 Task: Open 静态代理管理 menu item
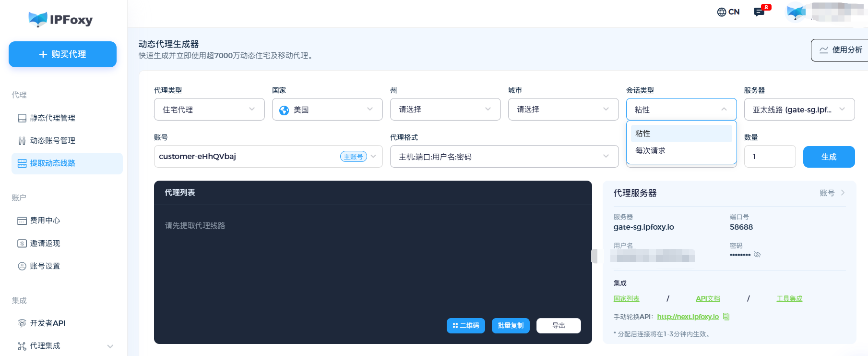(67, 118)
